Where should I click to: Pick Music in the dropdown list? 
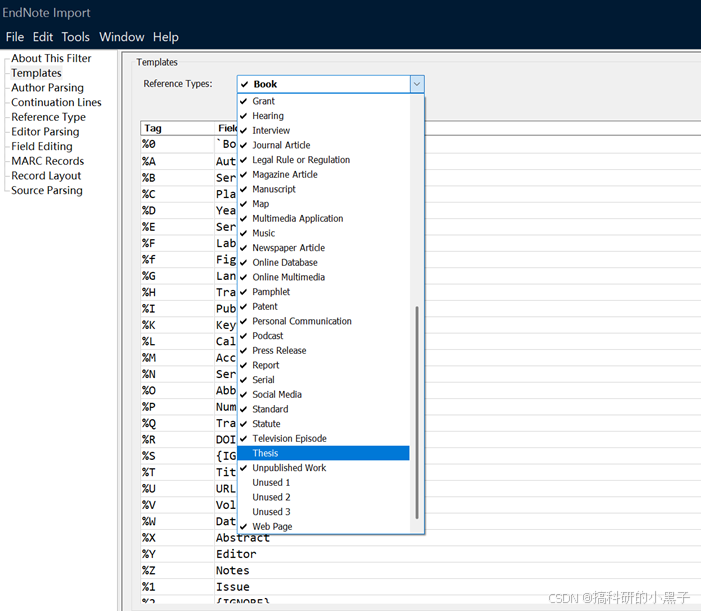point(323,233)
